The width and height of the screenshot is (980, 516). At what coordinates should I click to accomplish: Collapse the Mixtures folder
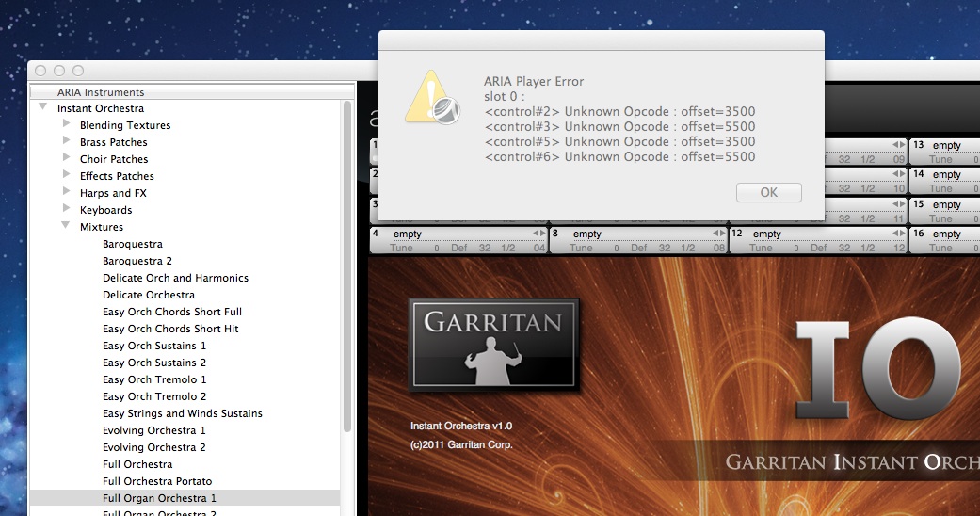pyautogui.click(x=67, y=227)
